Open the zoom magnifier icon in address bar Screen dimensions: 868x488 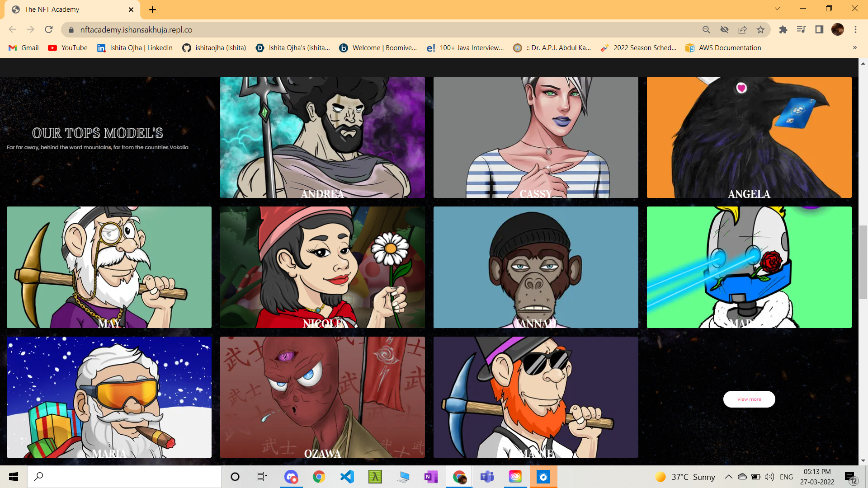coord(706,29)
